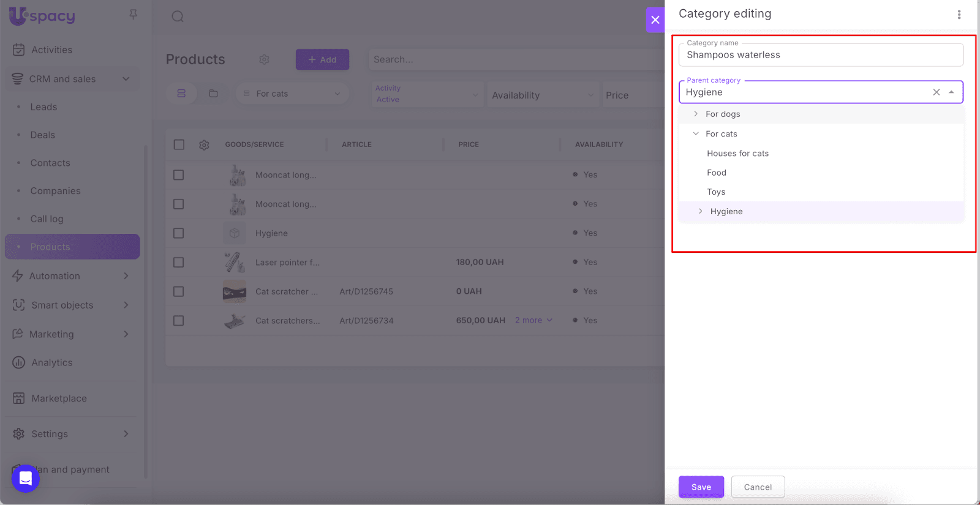Click the pin sidebar icon

133,14
